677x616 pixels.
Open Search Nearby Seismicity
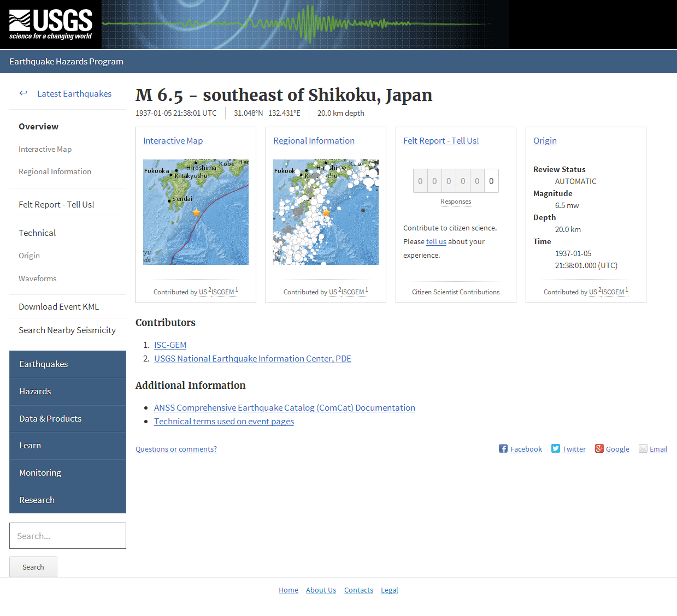(67, 330)
